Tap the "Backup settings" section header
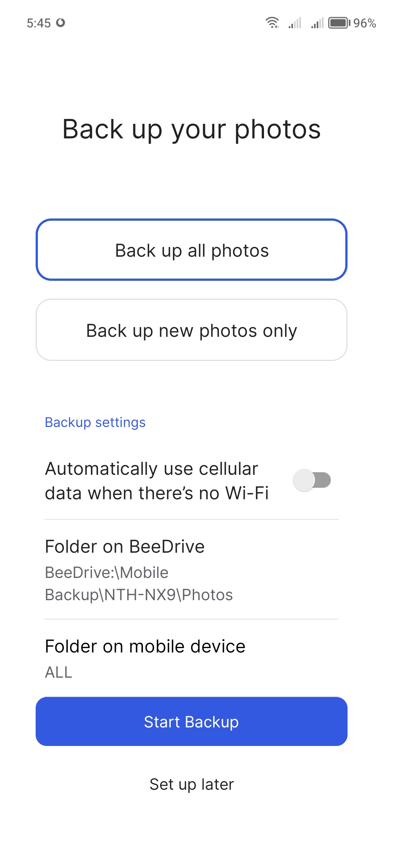 pos(95,423)
